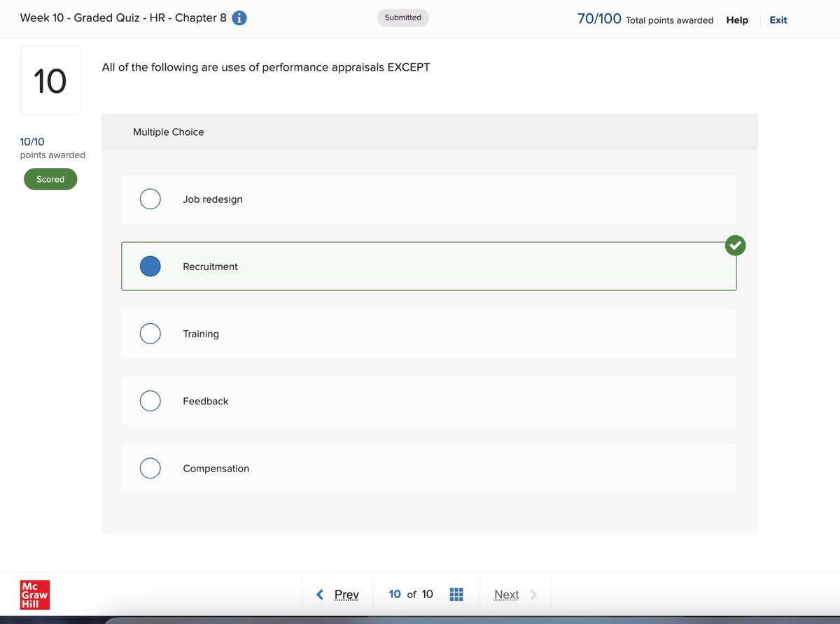
Task: Go to previous question via Prev
Action: (346, 595)
